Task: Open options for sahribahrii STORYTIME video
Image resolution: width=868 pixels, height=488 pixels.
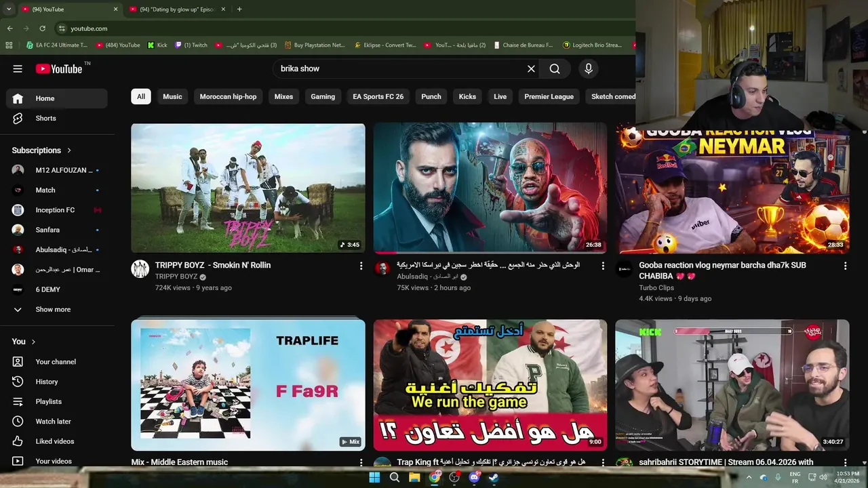Action: [845, 462]
